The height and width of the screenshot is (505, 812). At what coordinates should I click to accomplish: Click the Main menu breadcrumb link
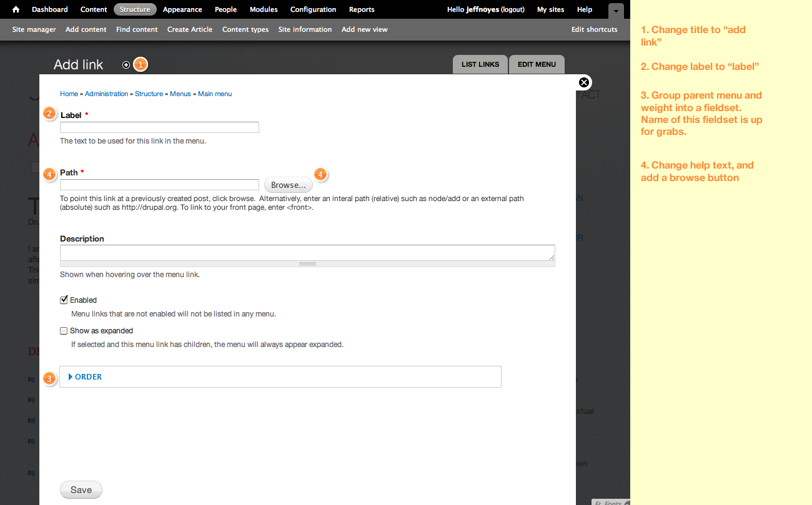(215, 94)
